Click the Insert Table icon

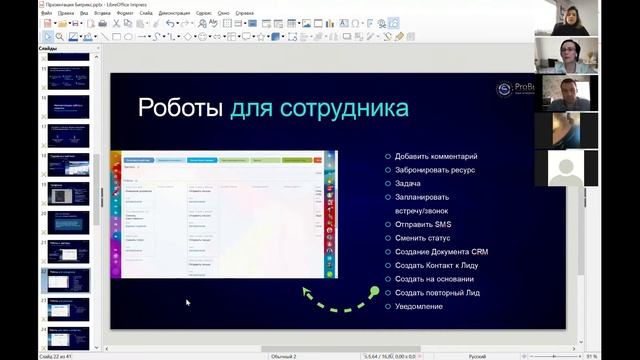[x=291, y=24]
